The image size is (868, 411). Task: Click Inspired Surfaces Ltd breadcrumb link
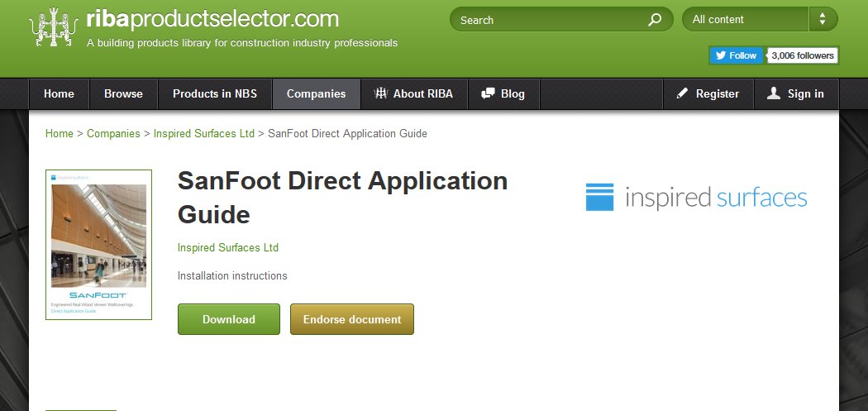203,133
